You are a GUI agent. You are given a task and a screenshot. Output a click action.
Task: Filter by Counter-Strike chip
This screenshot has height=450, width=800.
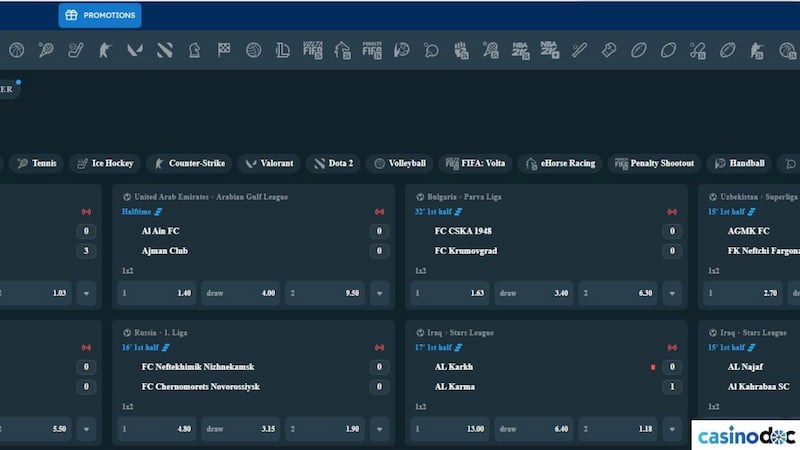tap(189, 163)
